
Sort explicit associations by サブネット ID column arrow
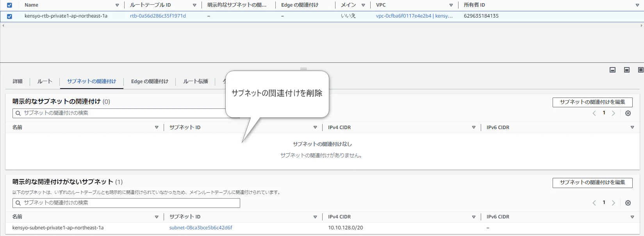click(315, 127)
